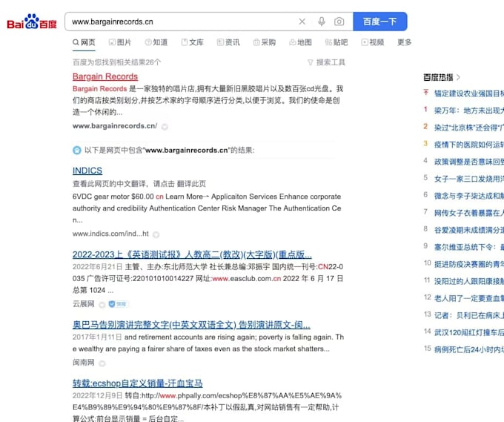Open the Bargain Records result title
Screen dimensions: 504x422
click(105, 76)
